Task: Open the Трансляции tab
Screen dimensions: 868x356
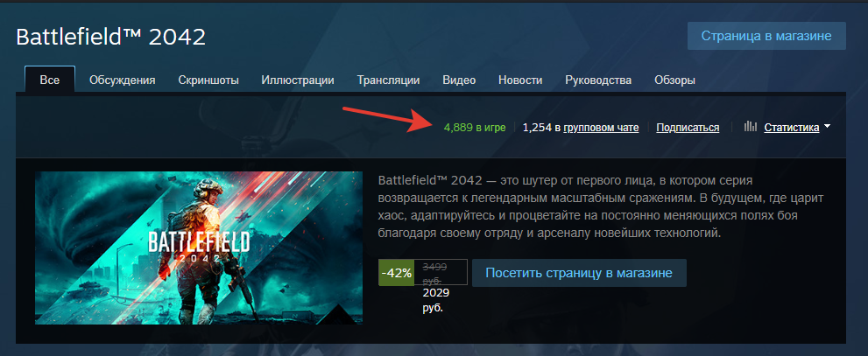Action: (x=388, y=80)
